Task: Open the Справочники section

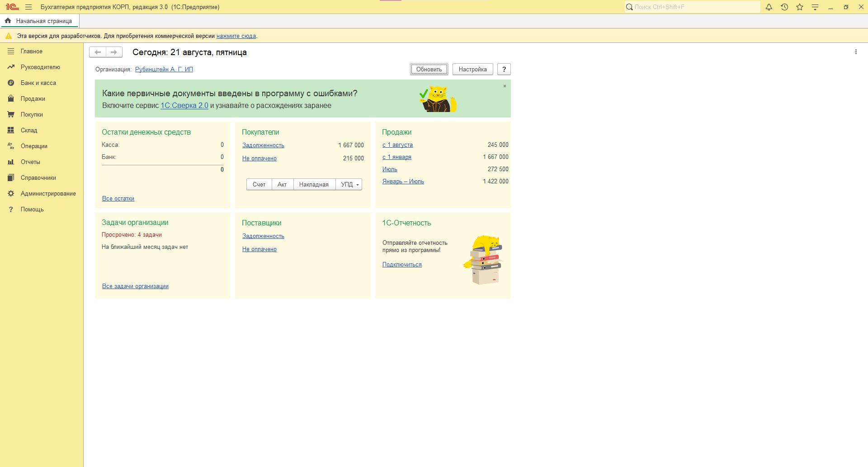Action: point(38,178)
